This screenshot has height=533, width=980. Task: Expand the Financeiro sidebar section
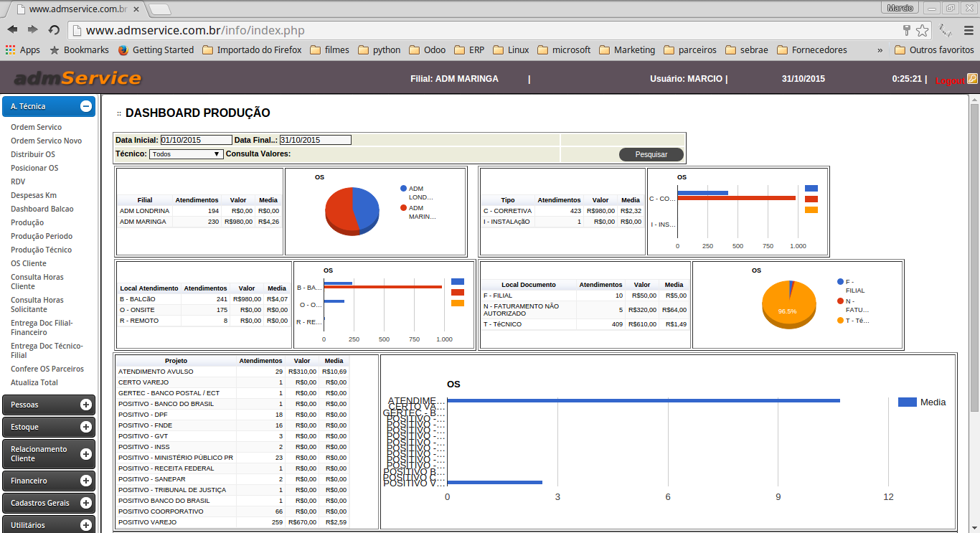tap(85, 481)
